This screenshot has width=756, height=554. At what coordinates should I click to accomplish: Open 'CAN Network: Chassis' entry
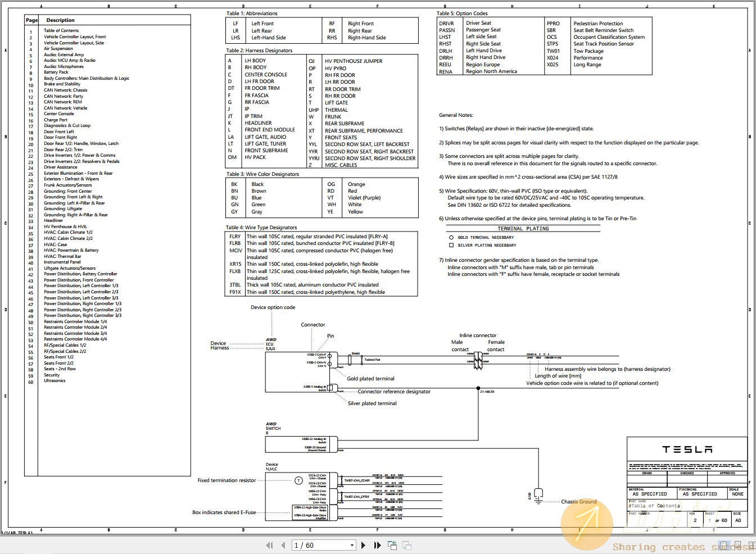tap(66, 90)
